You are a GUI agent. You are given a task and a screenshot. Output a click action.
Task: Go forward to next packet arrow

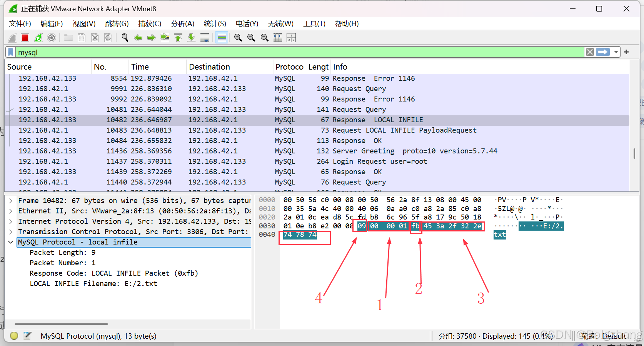tap(152, 38)
